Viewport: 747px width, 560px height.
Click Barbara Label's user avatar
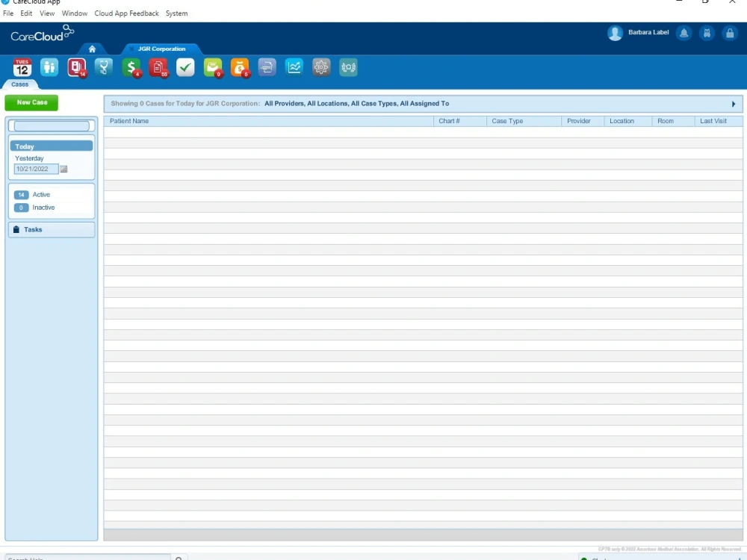[x=615, y=33]
